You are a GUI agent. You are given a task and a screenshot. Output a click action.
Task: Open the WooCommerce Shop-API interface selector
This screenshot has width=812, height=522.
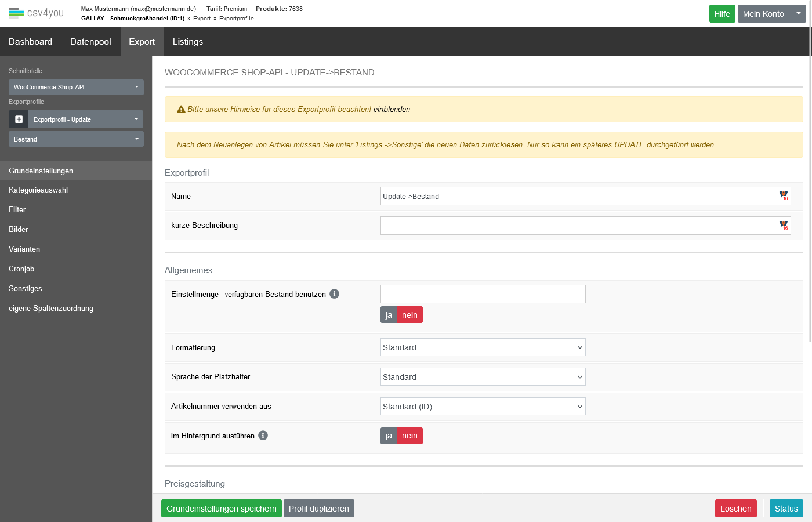click(x=76, y=87)
